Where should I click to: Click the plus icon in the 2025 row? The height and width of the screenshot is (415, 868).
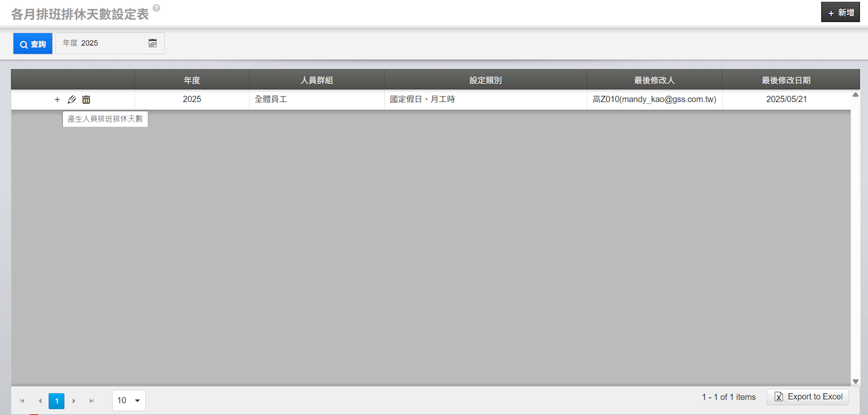click(57, 100)
